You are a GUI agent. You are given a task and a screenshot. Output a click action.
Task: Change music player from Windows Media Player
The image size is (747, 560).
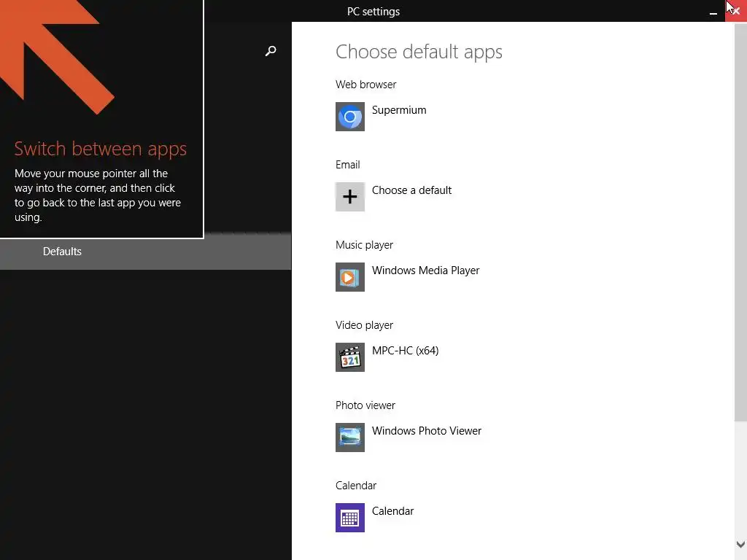click(x=425, y=271)
